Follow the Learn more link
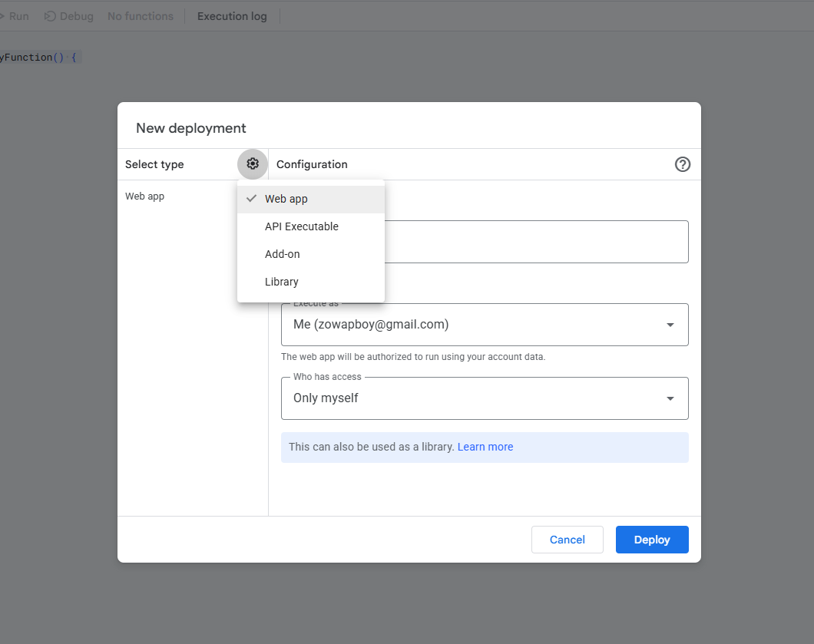Image resolution: width=814 pixels, height=644 pixels. 485,447
